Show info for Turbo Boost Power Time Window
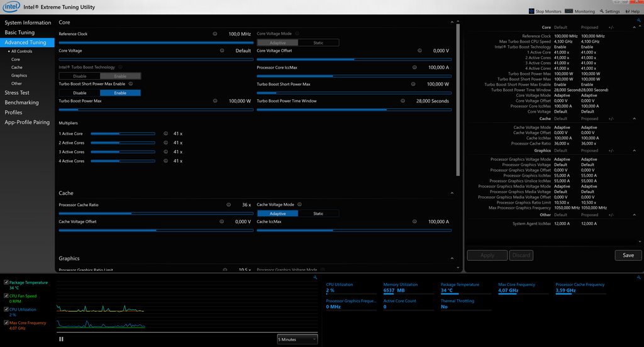This screenshot has width=644, height=347. point(402,101)
